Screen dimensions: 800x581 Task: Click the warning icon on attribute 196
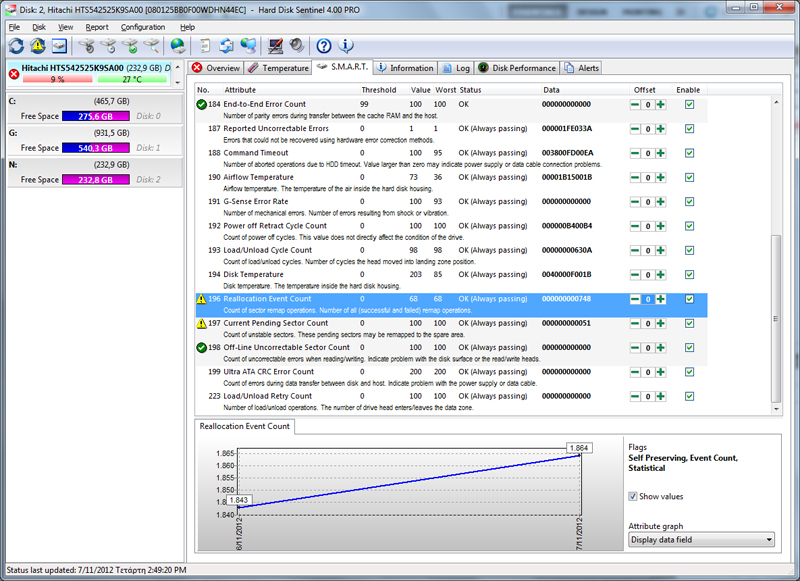point(202,299)
